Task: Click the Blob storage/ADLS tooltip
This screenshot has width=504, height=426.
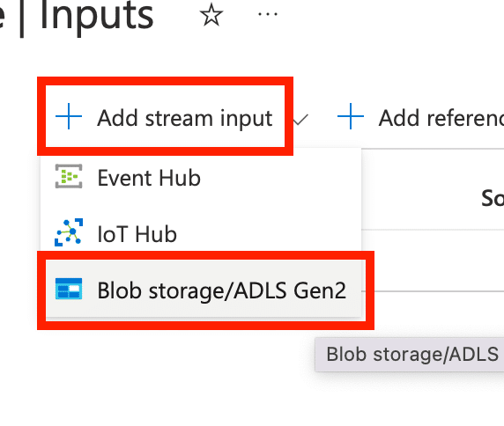Action: 410,355
